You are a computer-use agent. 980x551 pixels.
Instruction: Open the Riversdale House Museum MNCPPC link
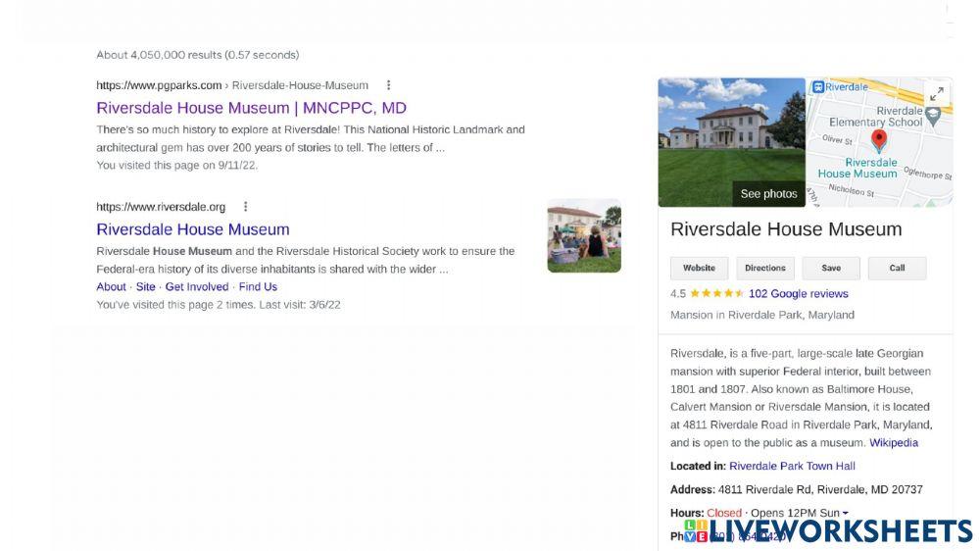coord(251,108)
